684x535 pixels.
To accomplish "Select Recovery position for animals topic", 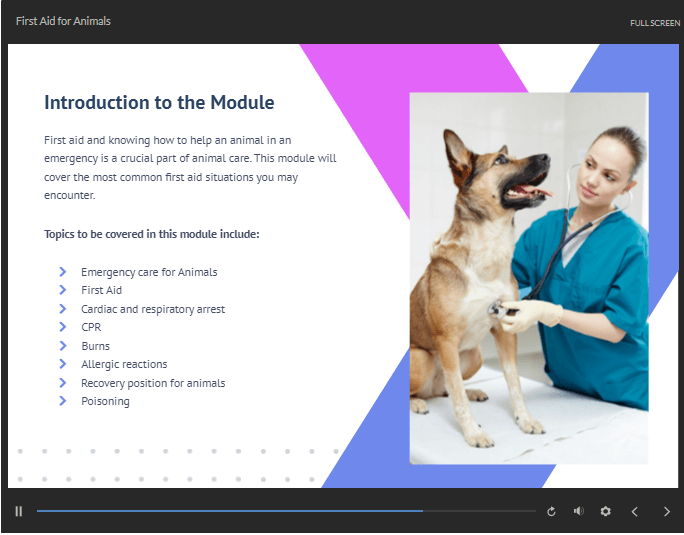I will [x=153, y=383].
